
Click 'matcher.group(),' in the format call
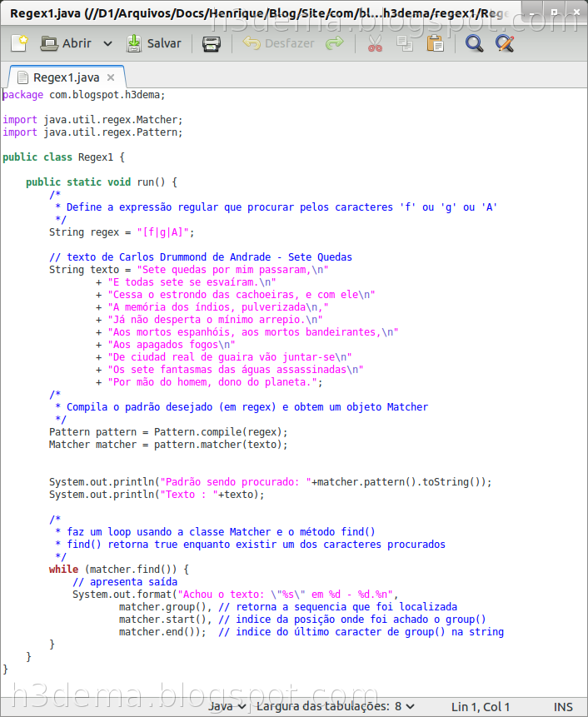click(166, 607)
